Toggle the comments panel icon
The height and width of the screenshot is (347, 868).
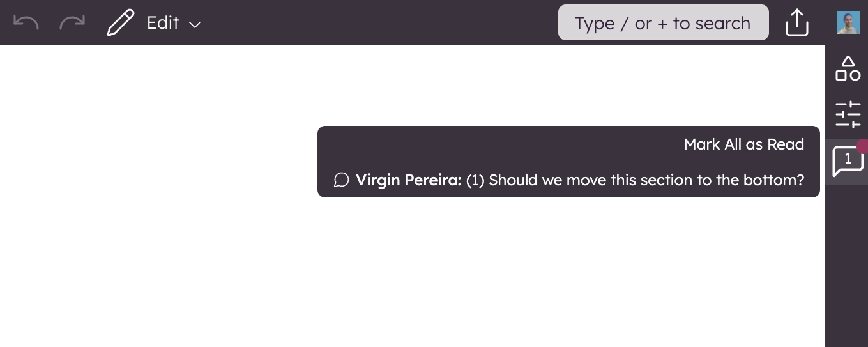pos(846,162)
